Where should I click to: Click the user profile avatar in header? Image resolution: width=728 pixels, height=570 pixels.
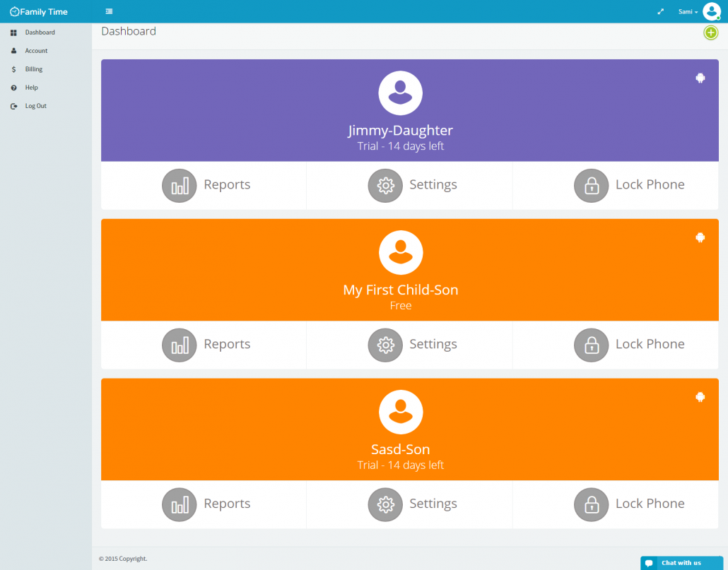point(711,11)
